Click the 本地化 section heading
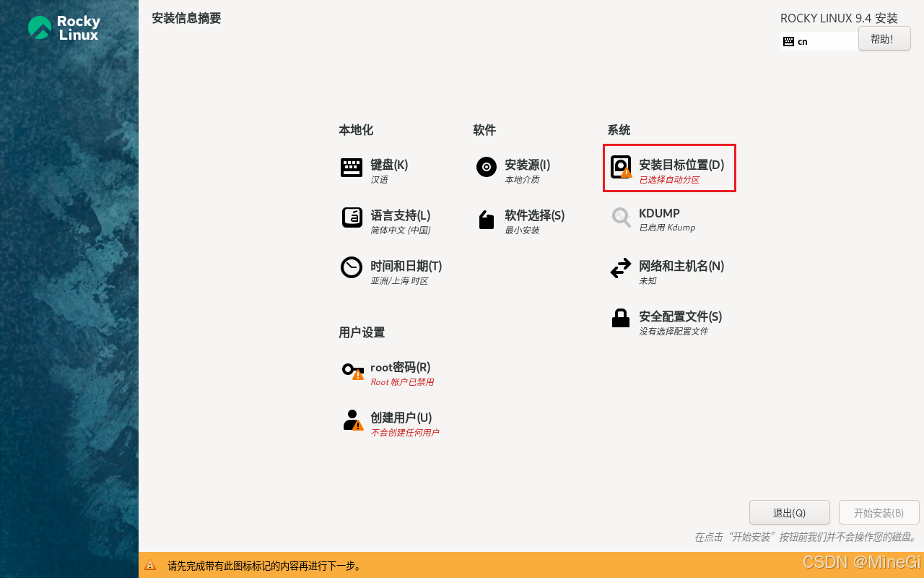The width and height of the screenshot is (924, 578). (356, 130)
